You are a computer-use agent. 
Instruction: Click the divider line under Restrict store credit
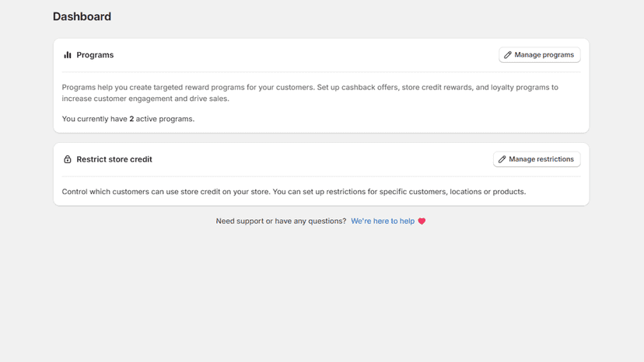pyautogui.click(x=321, y=176)
